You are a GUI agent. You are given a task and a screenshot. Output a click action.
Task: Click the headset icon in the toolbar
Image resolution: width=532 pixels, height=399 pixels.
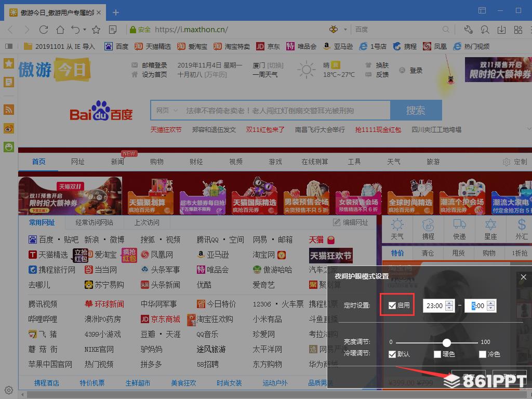click(x=485, y=30)
